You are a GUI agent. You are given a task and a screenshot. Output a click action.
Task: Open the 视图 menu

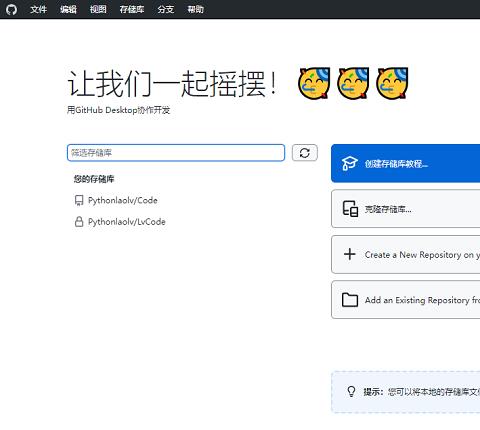point(98,9)
